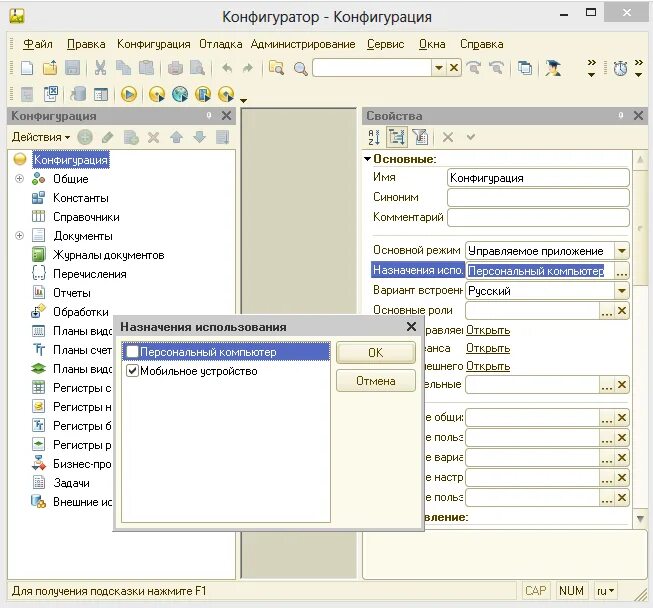653x608 pixels.
Task: Clear Основные роли with its X button
Action: point(622,311)
